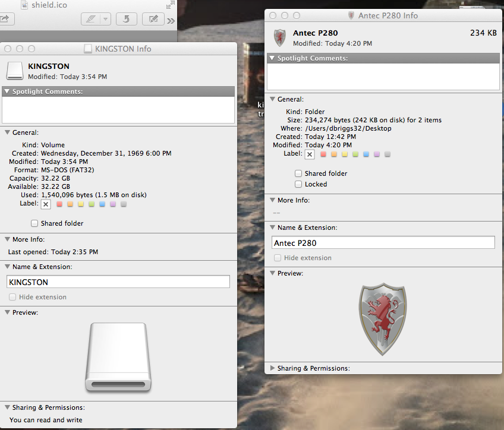Pick yellow label for Antec P280
Viewport: 504px width, 430px height.
pos(345,154)
